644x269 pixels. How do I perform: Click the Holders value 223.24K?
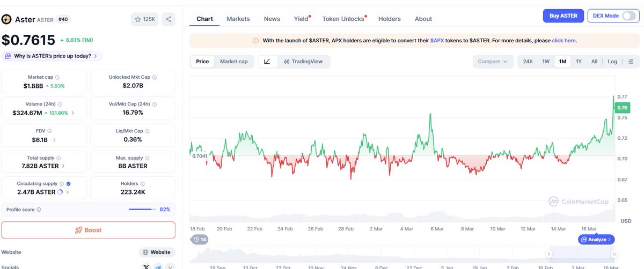pyautogui.click(x=134, y=192)
